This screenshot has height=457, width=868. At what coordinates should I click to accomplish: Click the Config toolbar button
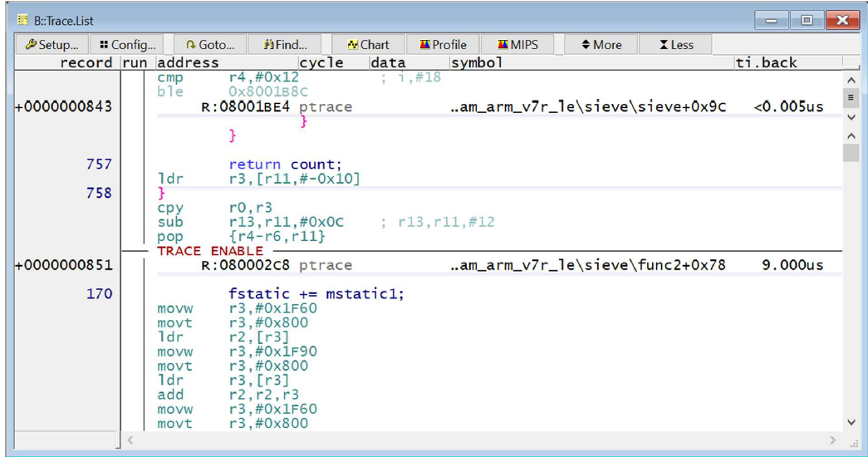pos(127,45)
